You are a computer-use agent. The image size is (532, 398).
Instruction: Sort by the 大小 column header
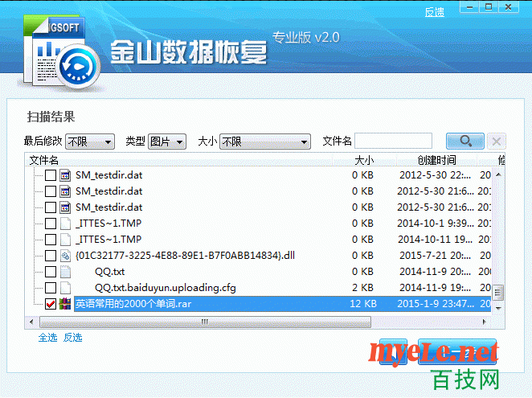(364, 160)
